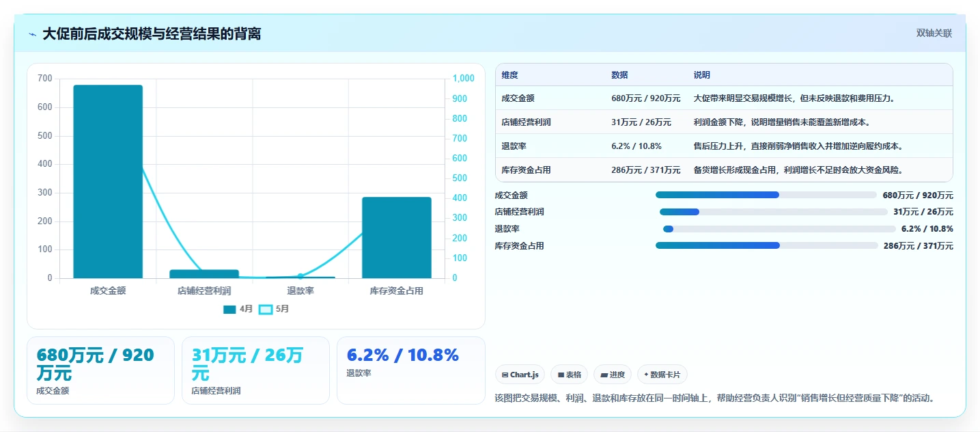Click the table cell 680万元 / 920万元
This screenshot has height=432, width=980.
pos(645,98)
